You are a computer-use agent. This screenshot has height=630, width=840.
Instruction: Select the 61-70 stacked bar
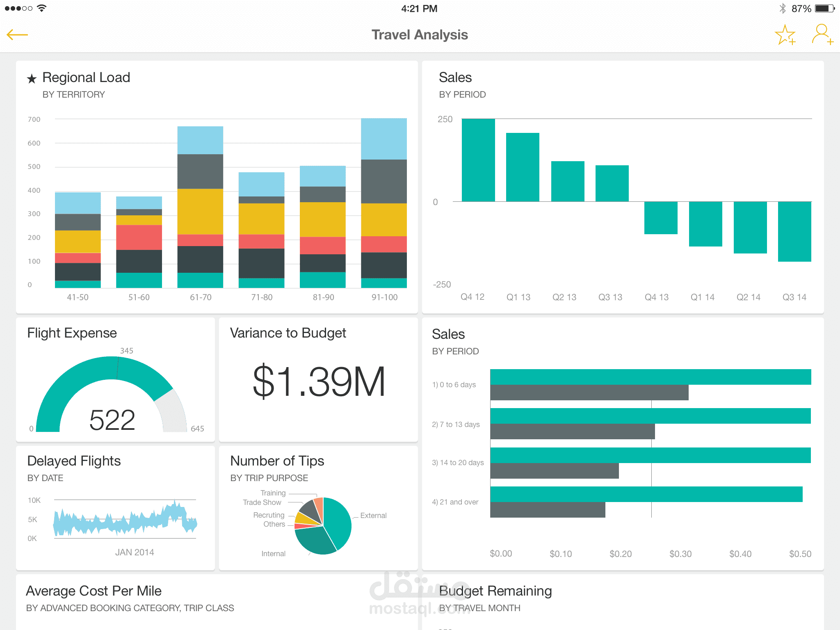pyautogui.click(x=200, y=207)
